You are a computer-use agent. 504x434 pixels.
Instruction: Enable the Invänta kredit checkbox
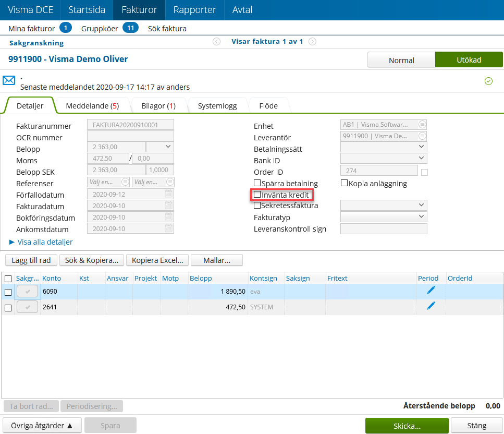pyautogui.click(x=257, y=194)
